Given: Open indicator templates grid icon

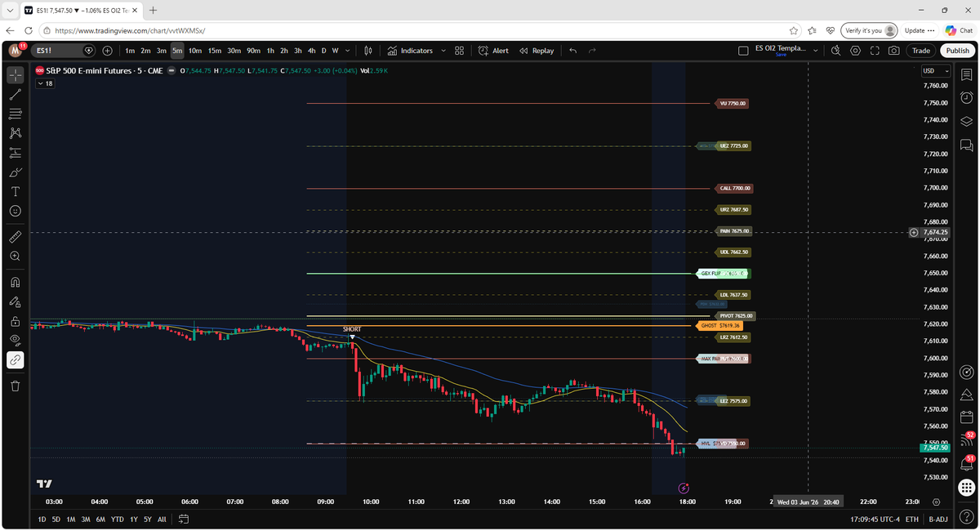Looking at the screenshot, I should pyautogui.click(x=460, y=51).
